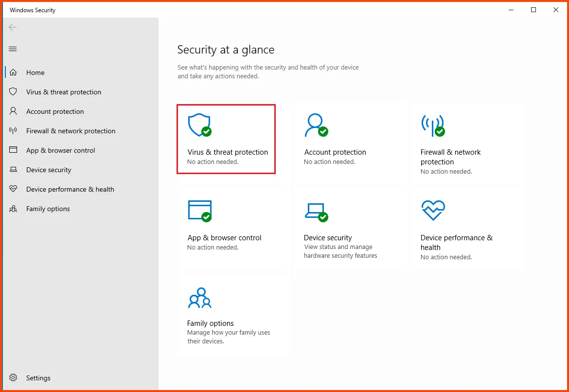Open the Account protection tile title
The width and height of the screenshot is (569, 392).
click(335, 152)
